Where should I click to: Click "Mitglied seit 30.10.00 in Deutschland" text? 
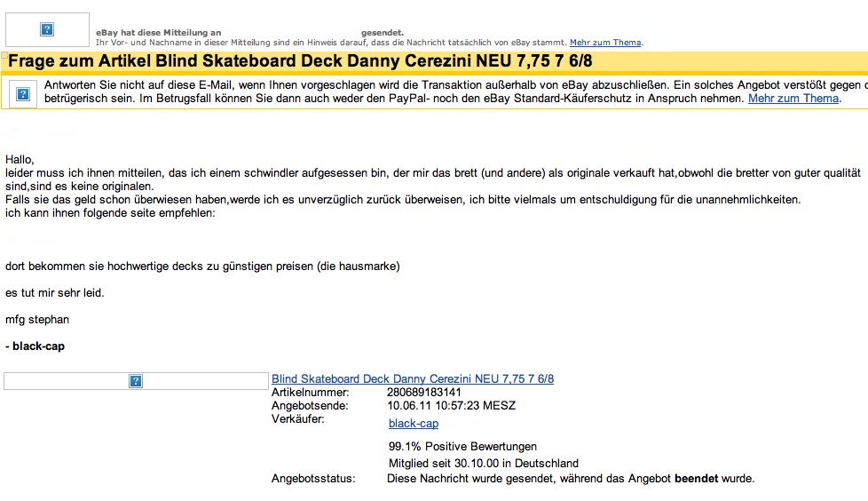pyautogui.click(x=483, y=463)
